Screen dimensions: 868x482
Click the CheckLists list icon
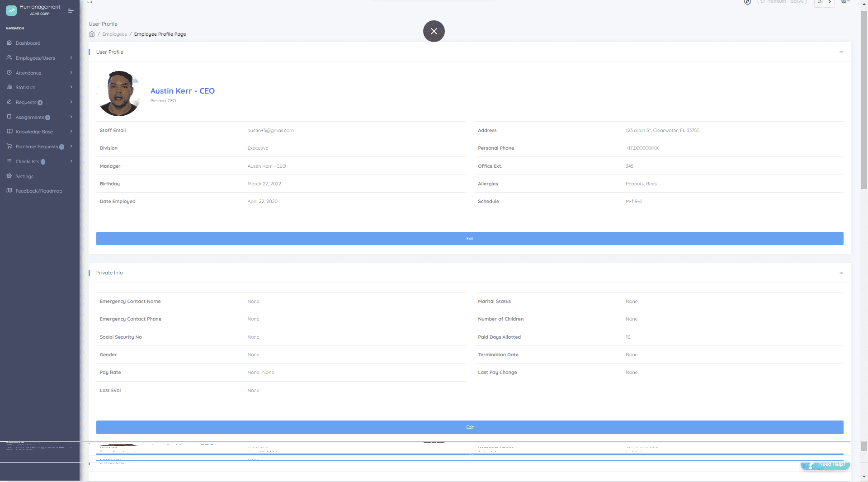pyautogui.click(x=9, y=161)
